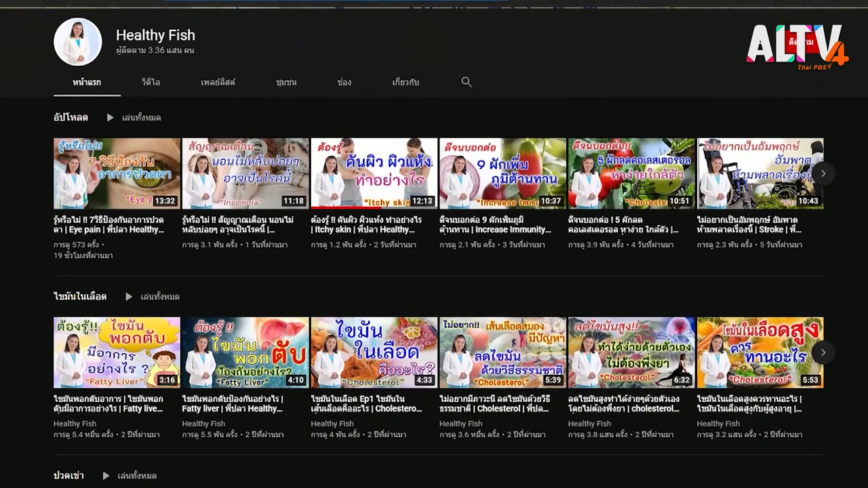868x488 pixels.
Task: Click the play icon beside อัปโหลด
Action: click(x=110, y=117)
